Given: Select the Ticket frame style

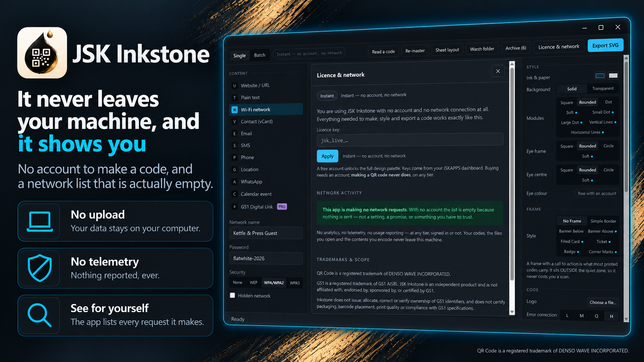Looking at the screenshot, I should (x=603, y=242).
